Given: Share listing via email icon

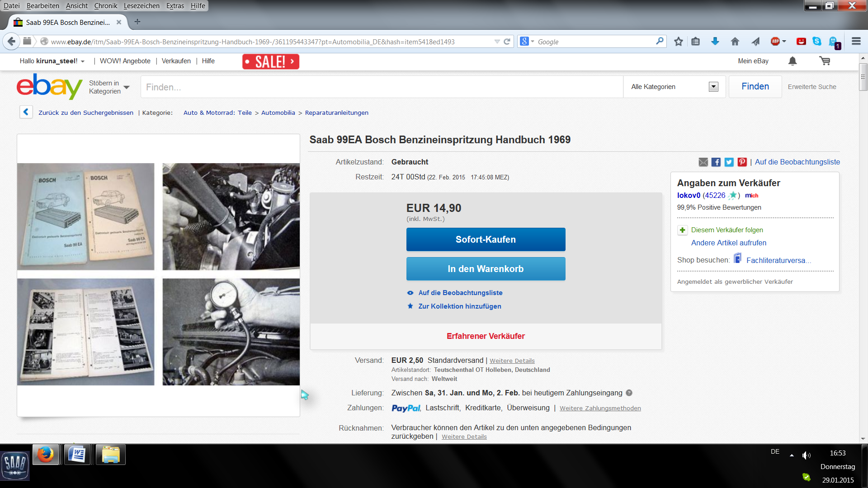Looking at the screenshot, I should pos(703,162).
